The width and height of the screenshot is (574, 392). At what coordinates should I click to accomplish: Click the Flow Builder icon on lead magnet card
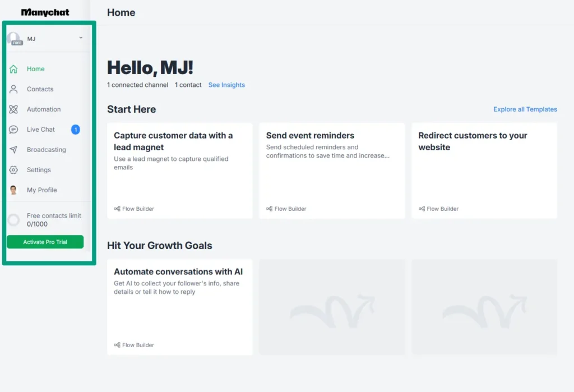(118, 209)
